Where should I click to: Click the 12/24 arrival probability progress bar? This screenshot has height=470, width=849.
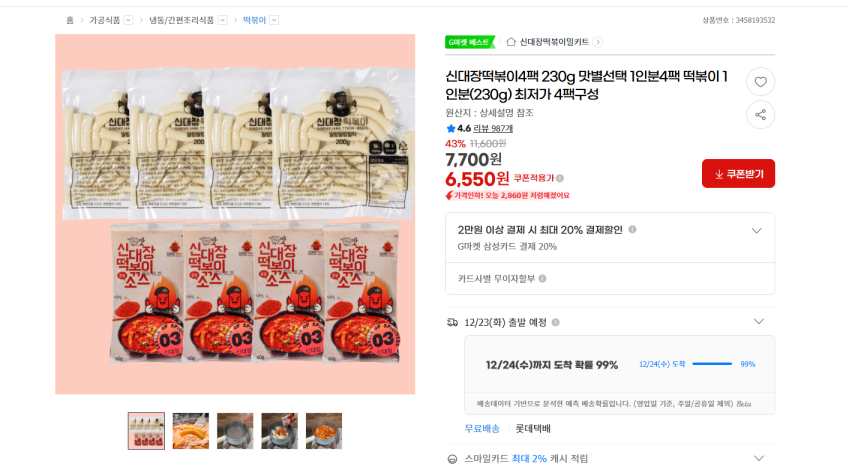pyautogui.click(x=712, y=364)
